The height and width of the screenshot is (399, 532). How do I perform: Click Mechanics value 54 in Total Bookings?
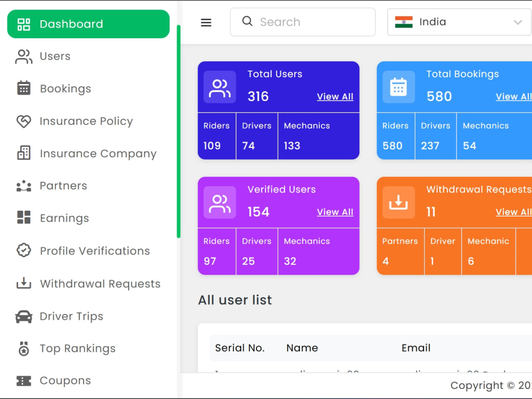point(470,146)
